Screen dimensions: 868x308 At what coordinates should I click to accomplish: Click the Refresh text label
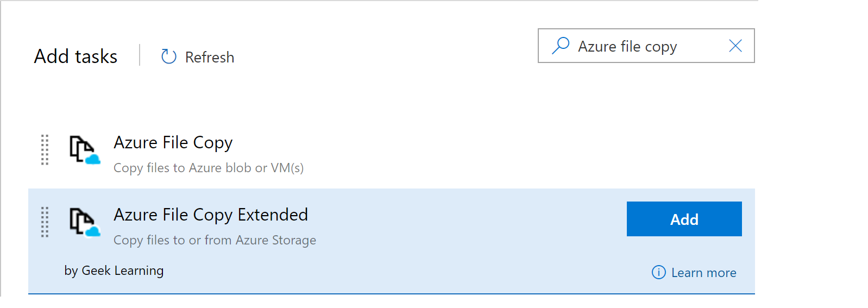coord(210,57)
